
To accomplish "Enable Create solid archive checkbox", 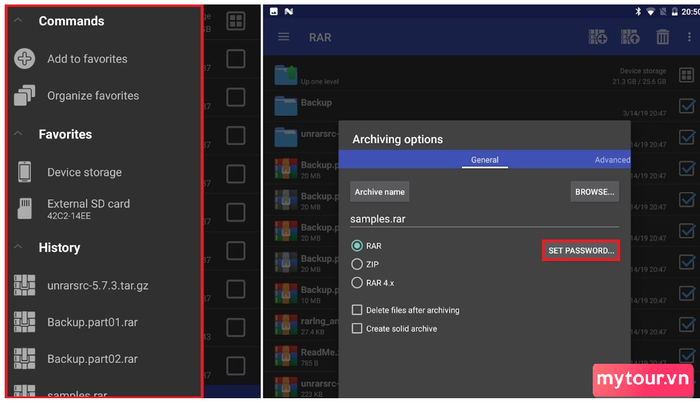I will 357,329.
